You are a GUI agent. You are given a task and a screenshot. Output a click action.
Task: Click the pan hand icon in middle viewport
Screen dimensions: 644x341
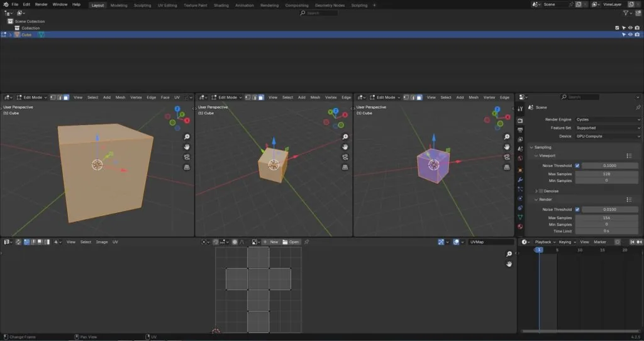[345, 147]
